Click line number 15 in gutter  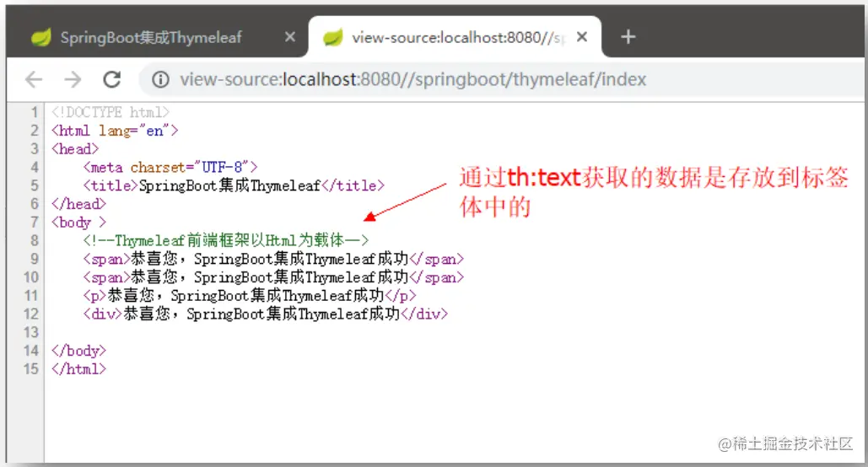click(31, 369)
